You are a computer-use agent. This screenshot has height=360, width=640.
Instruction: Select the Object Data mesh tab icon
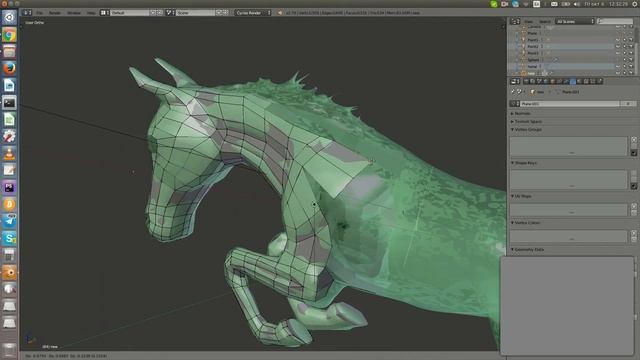(x=573, y=81)
